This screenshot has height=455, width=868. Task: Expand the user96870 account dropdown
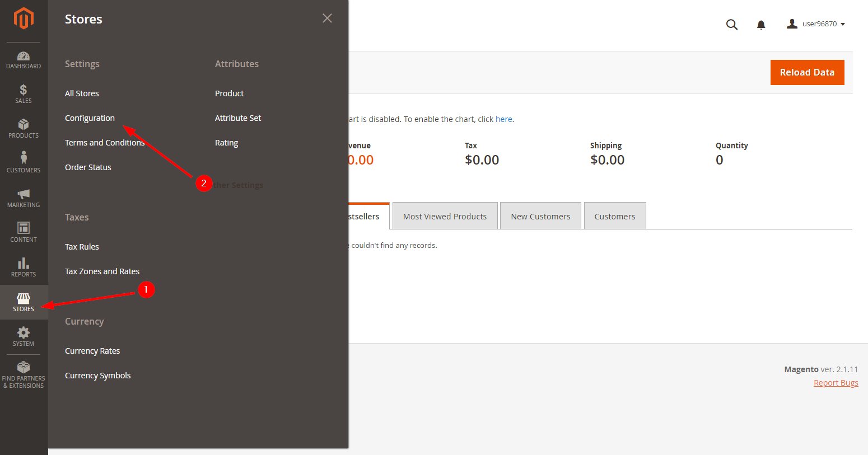pos(816,24)
